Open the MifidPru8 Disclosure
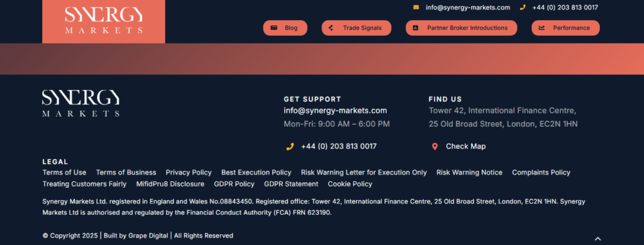 170,184
